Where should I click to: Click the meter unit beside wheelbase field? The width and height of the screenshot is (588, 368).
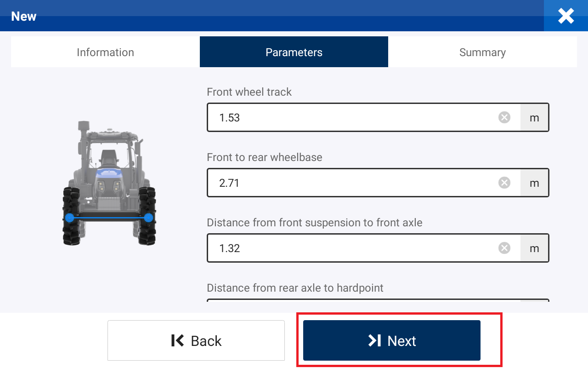[534, 183]
